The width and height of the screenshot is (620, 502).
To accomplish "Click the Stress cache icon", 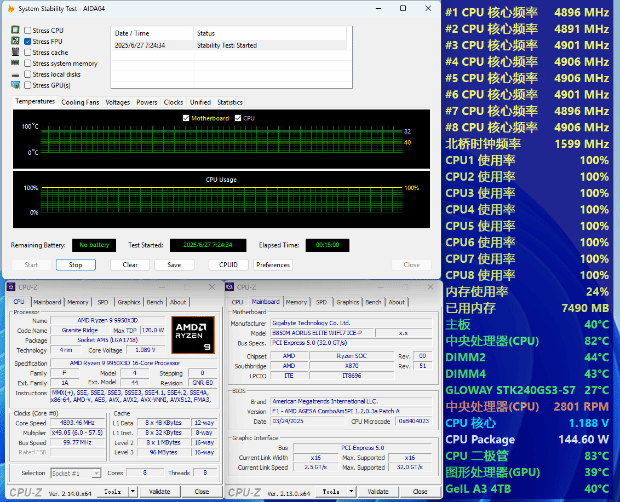I will tap(15, 52).
